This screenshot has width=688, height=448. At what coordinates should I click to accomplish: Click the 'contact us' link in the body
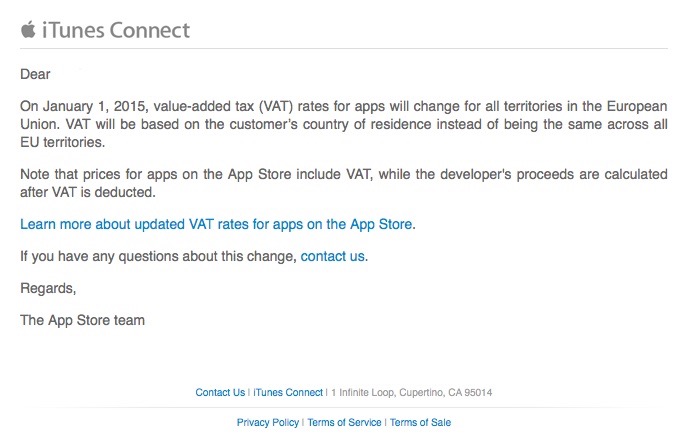[x=333, y=256]
